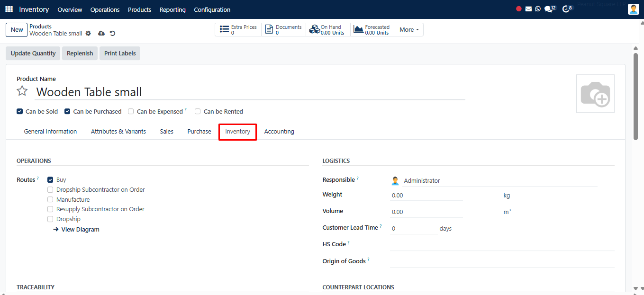Uncheck the Buy route

50,180
